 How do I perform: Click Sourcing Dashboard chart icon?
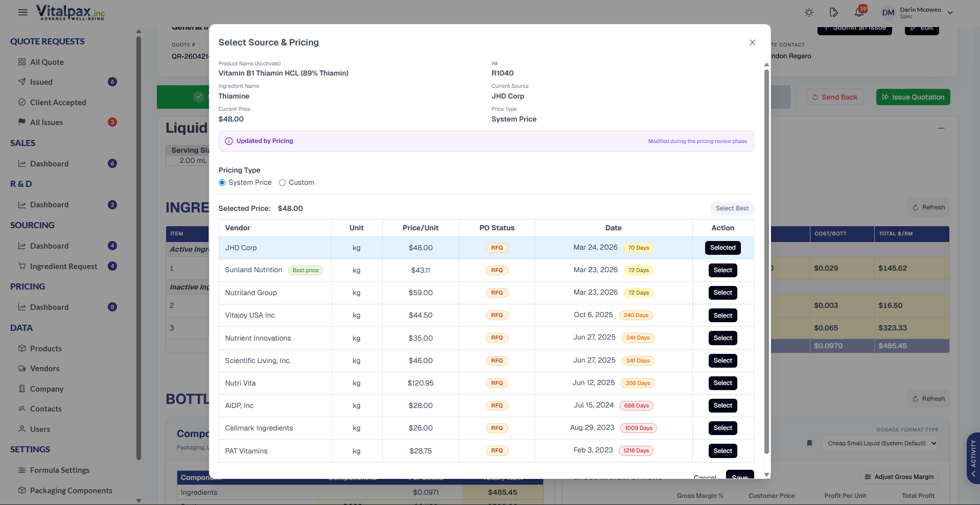point(22,246)
